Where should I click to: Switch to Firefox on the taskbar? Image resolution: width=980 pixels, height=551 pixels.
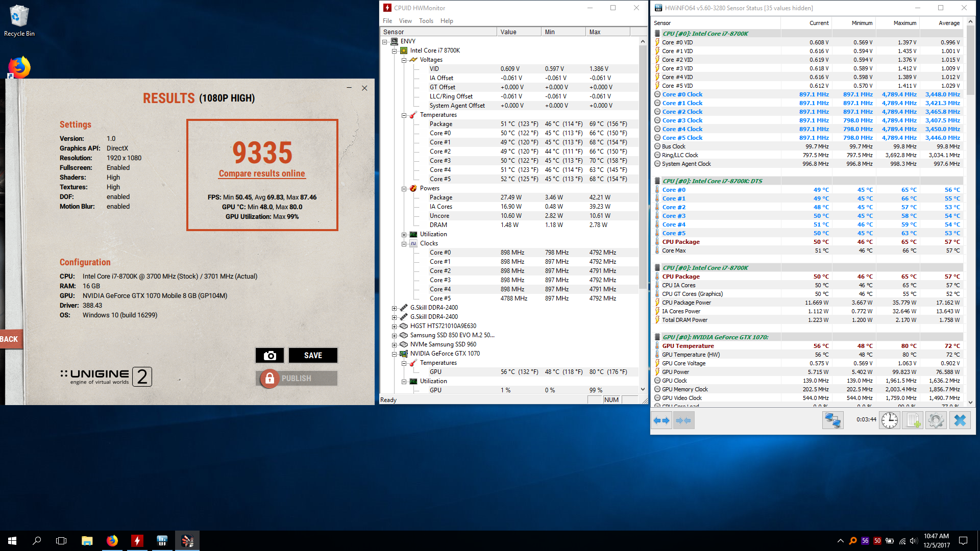tap(112, 541)
